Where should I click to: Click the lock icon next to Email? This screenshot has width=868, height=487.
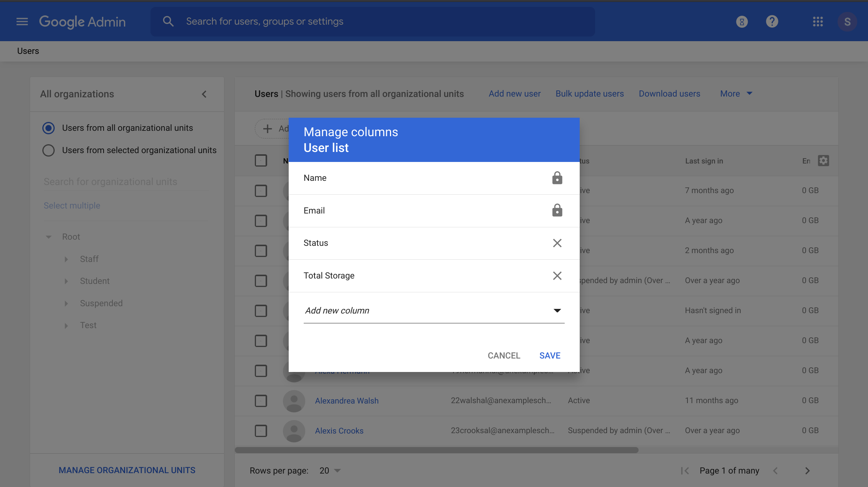(x=557, y=210)
